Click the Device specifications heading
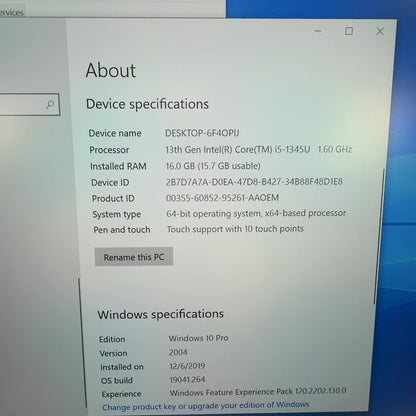This screenshot has height=416, width=416. (147, 104)
